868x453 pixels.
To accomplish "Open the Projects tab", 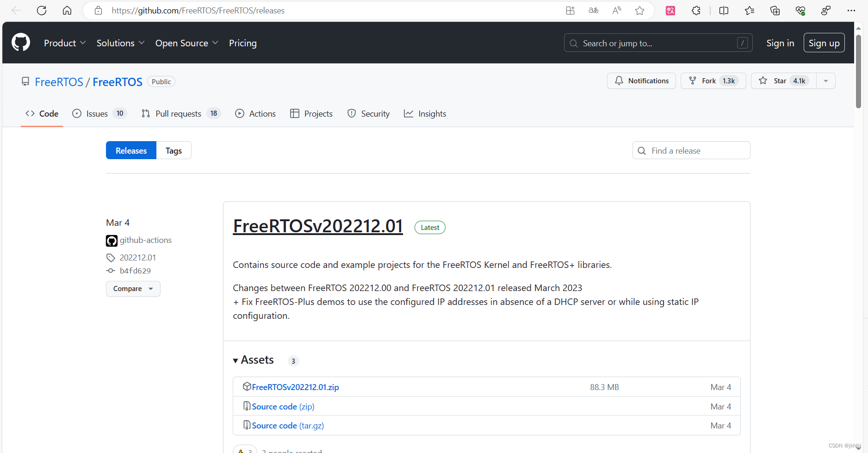I will tap(311, 114).
